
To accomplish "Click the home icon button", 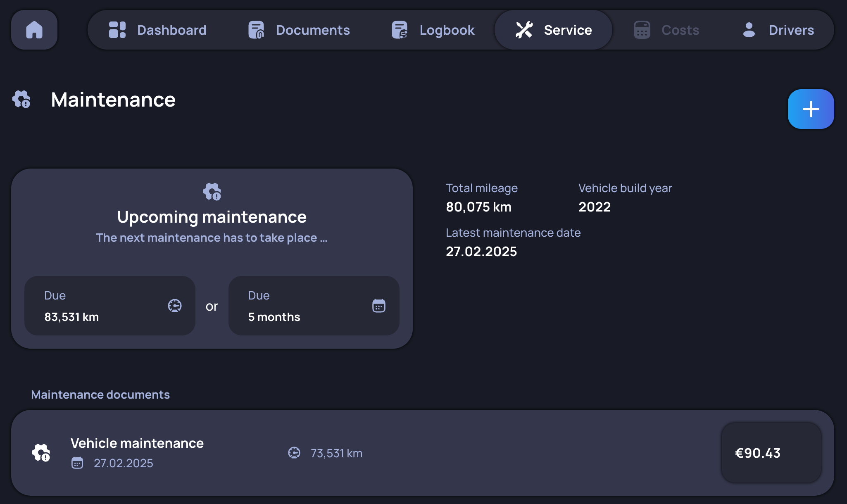I will tap(34, 30).
